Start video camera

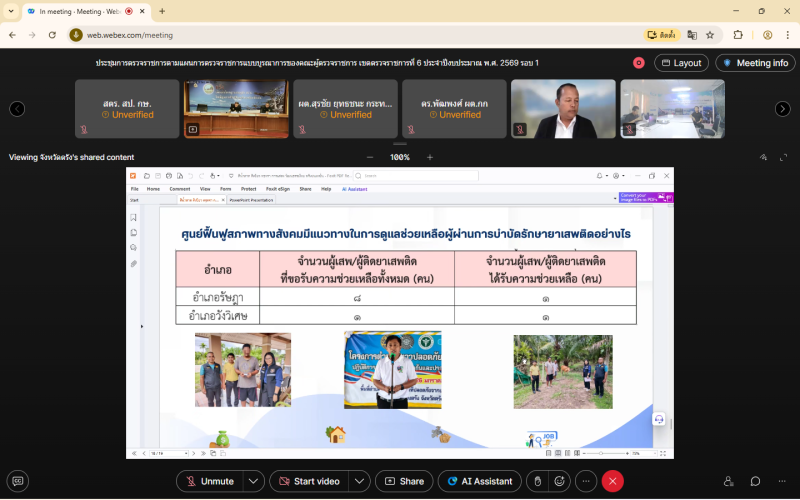pyautogui.click(x=309, y=481)
